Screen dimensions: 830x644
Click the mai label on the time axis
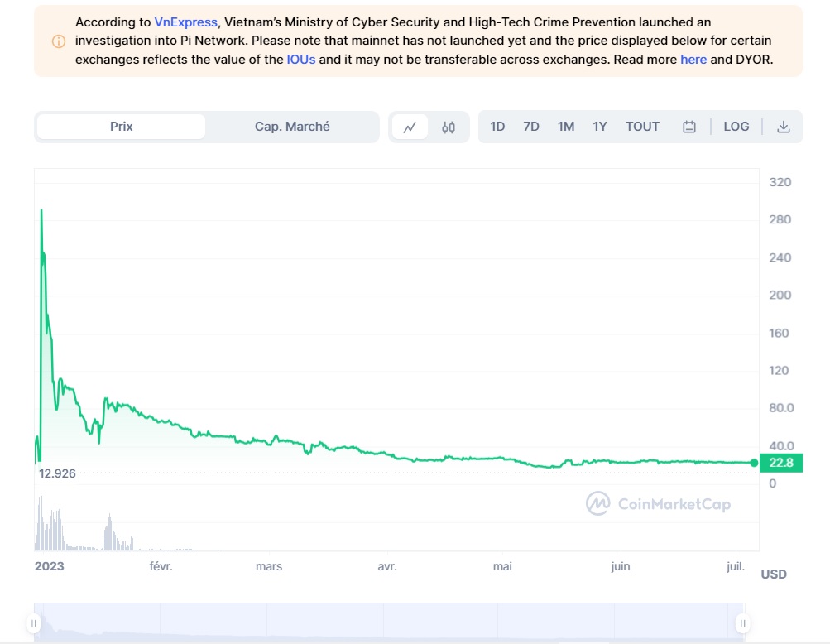[x=502, y=567]
